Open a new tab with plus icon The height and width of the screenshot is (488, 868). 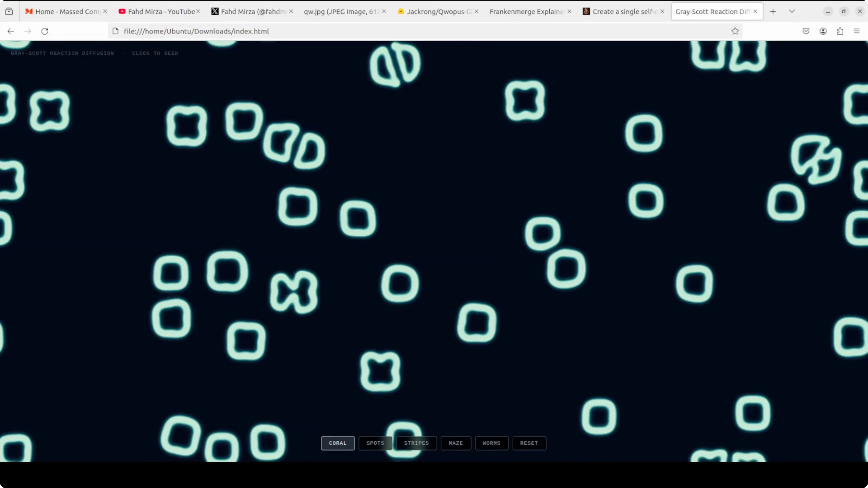coord(773,12)
